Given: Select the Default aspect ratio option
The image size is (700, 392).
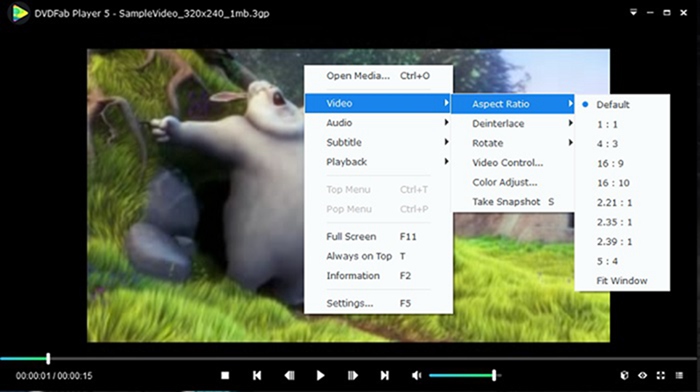Looking at the screenshot, I should point(622,104).
